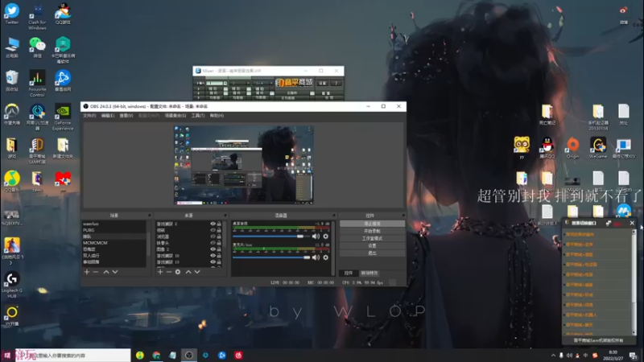Click the 来源 panel dock float icon
Screen dimensions: 644x362
[x=225, y=216]
